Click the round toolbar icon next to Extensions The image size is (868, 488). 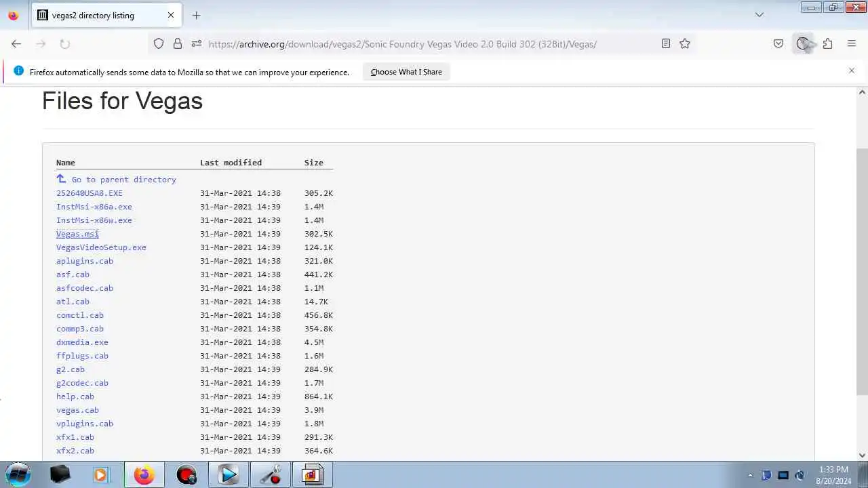[803, 43]
